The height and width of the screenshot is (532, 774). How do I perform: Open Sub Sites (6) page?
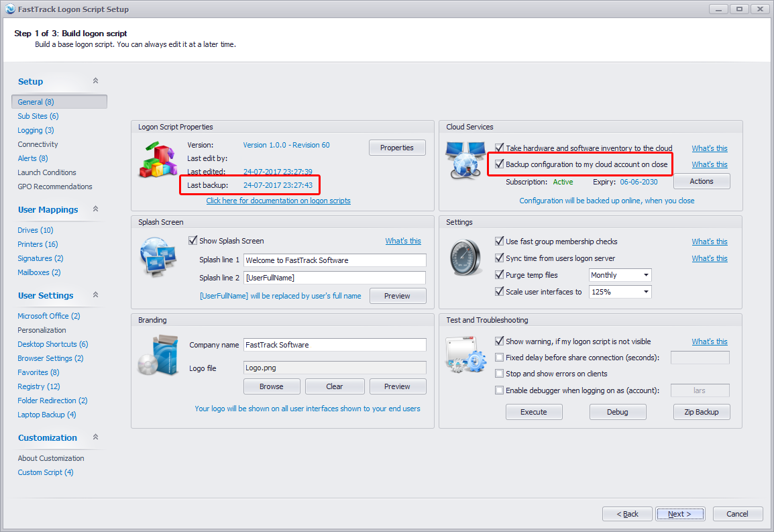click(38, 116)
